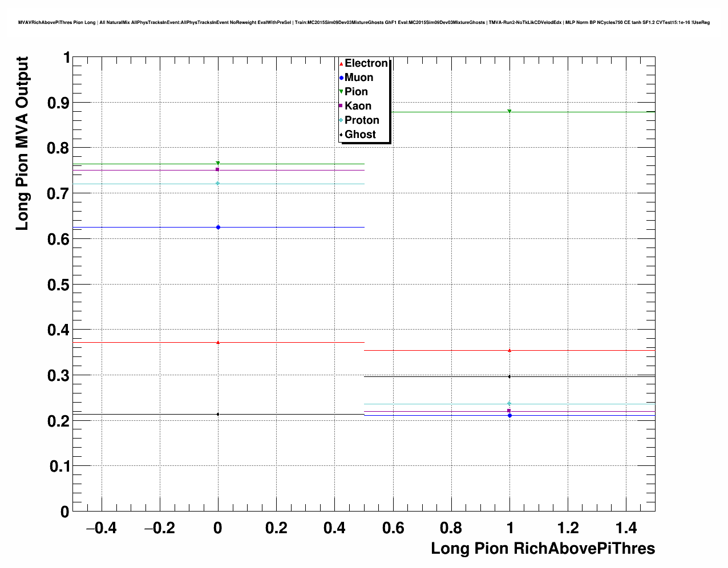Click the green Pion data point at x=1
Viewport: 728px width, 568px height.
[x=509, y=111]
